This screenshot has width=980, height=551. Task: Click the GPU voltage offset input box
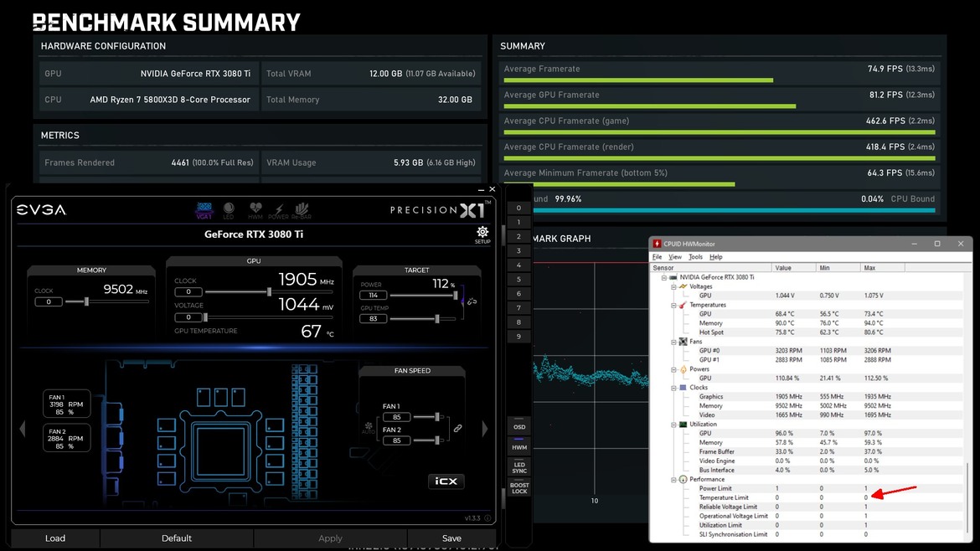[x=188, y=317]
